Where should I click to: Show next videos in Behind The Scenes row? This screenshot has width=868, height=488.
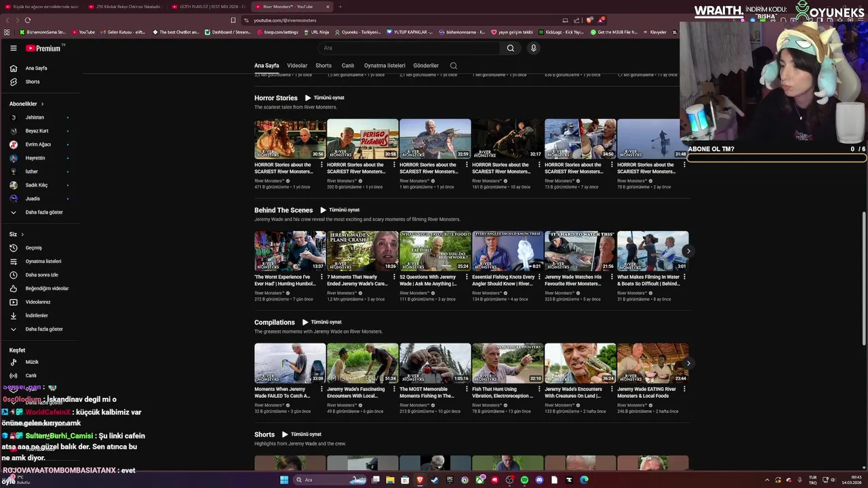tap(688, 251)
